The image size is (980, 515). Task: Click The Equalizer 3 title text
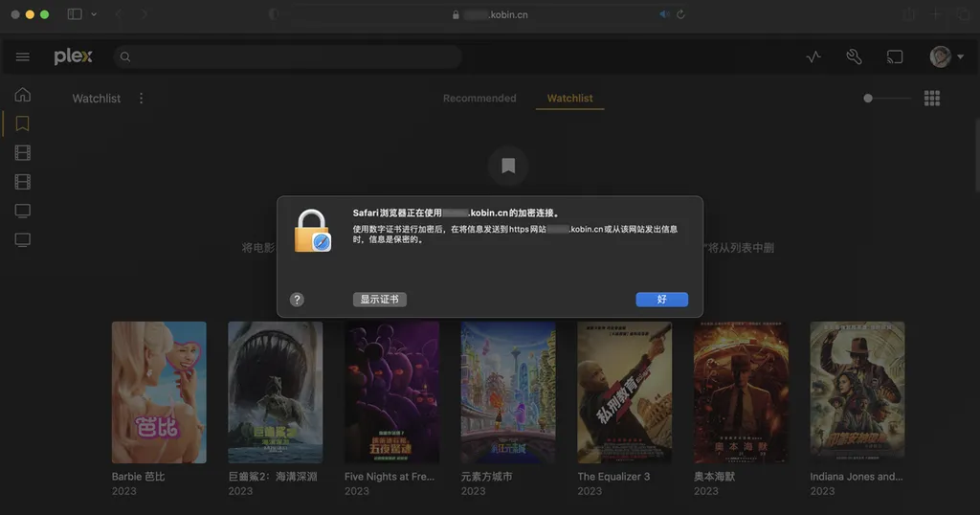[613, 477]
